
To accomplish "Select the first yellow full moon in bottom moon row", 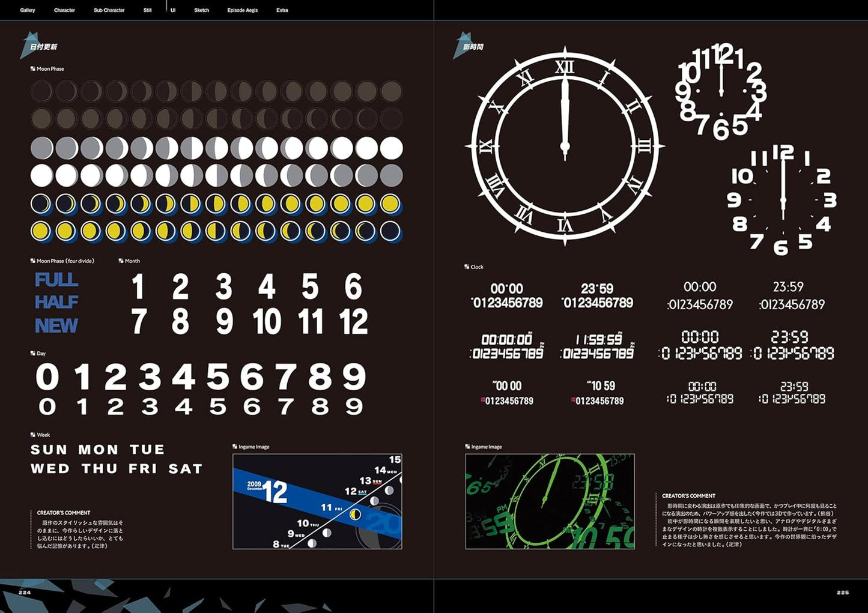I will pyautogui.click(x=41, y=231).
